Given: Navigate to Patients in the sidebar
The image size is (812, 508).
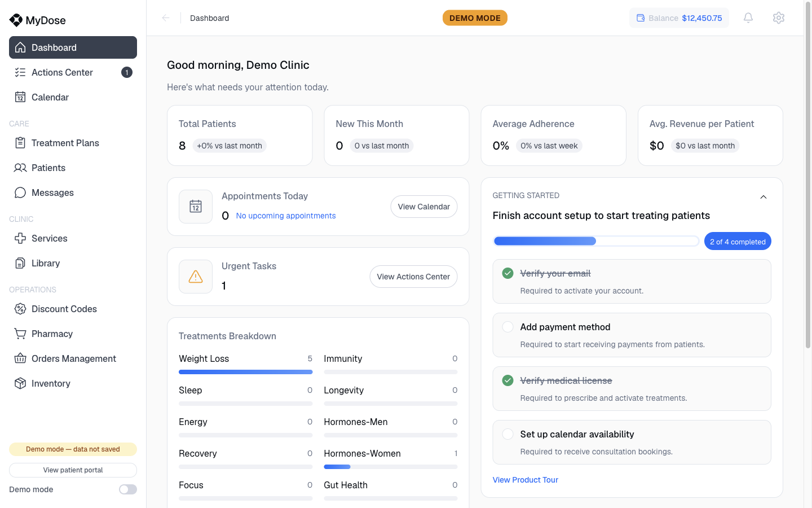Looking at the screenshot, I should pyautogui.click(x=73, y=168).
